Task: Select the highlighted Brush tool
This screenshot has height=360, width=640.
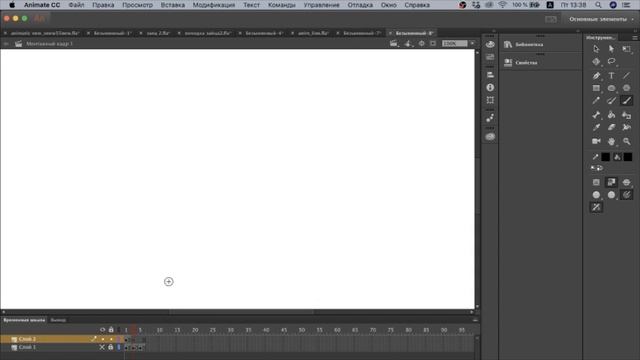Action: pyautogui.click(x=627, y=100)
